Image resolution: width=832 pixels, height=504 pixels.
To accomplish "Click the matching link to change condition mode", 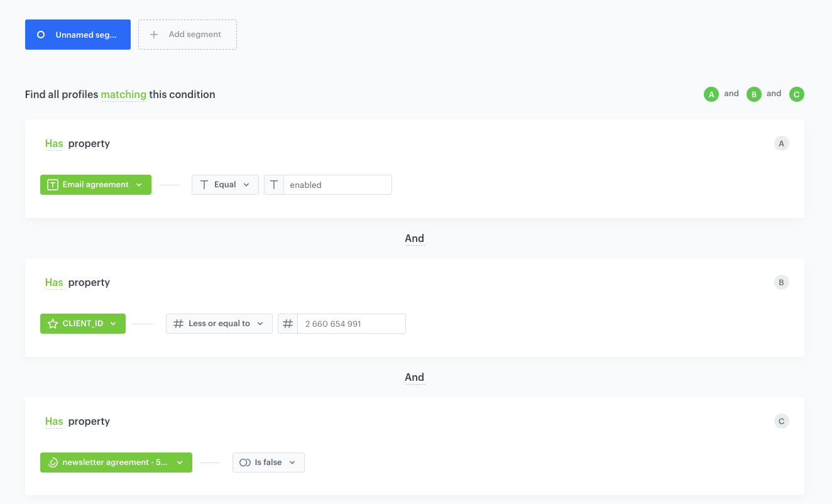I will pos(123,94).
